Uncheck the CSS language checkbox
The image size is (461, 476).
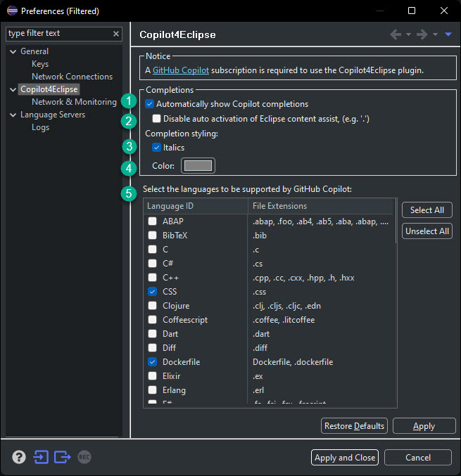152,291
